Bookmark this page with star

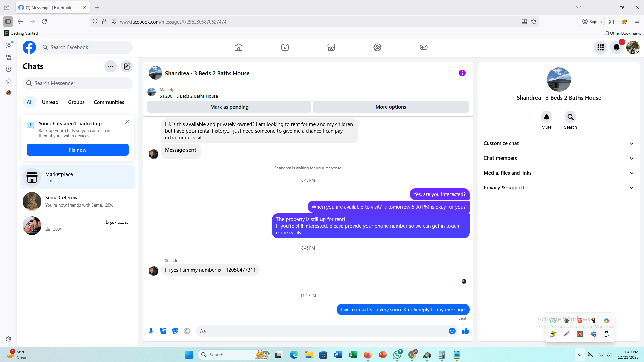click(x=534, y=22)
